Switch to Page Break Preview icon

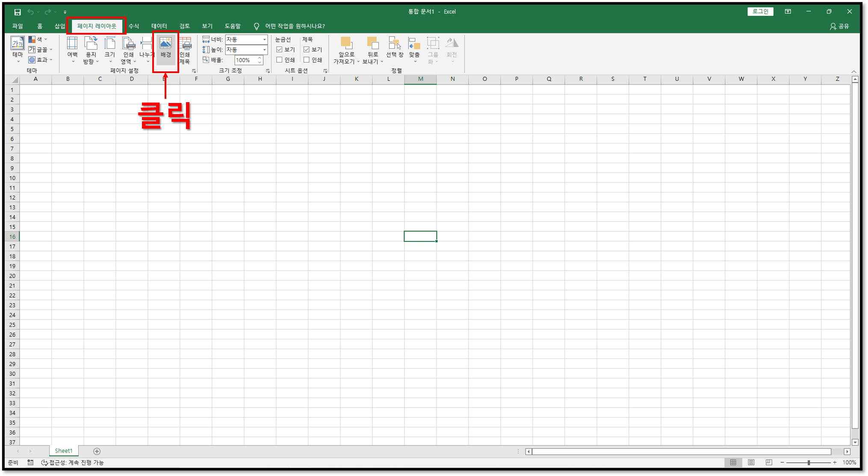coord(769,462)
